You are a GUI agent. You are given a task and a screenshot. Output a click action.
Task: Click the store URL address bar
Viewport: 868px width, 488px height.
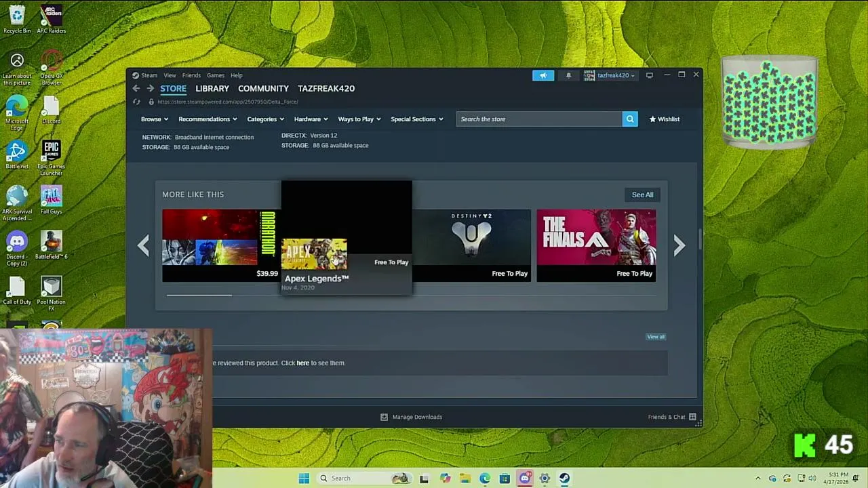tap(228, 102)
